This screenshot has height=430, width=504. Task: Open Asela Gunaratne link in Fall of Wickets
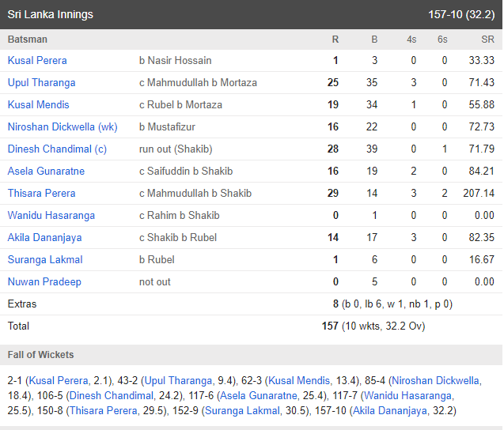(x=259, y=396)
